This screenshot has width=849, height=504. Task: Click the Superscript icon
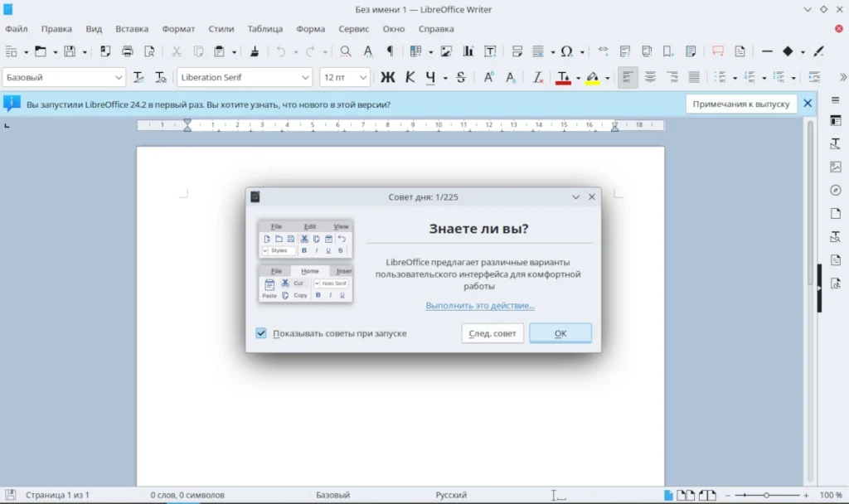click(488, 77)
